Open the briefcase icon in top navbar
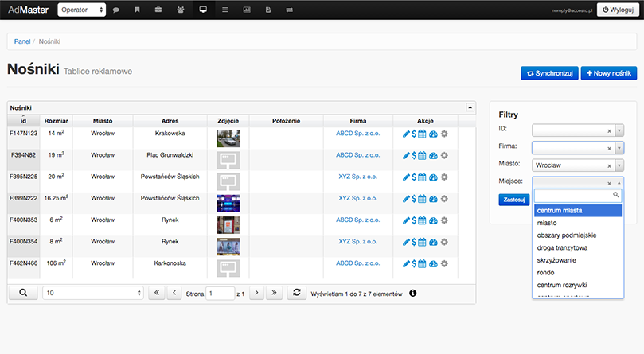This screenshot has width=644, height=354. [x=158, y=10]
